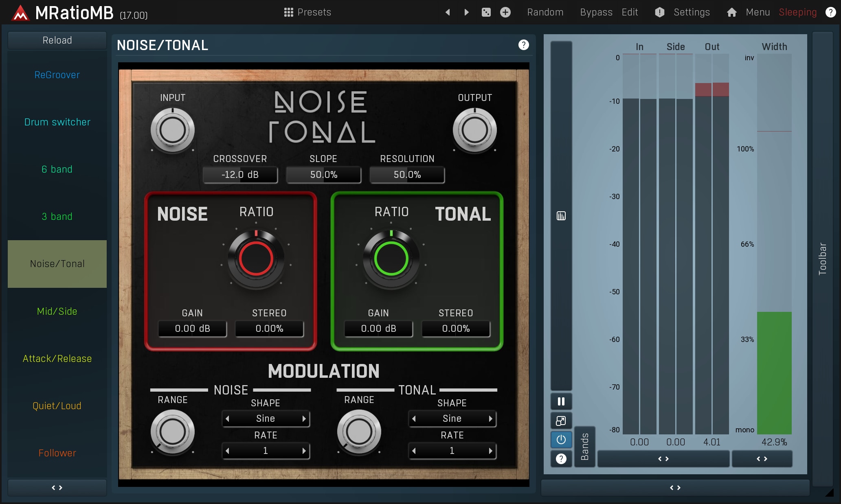The width and height of the screenshot is (841, 504).
Task: Open Noise/Tonal panel help icon
Action: pyautogui.click(x=523, y=45)
